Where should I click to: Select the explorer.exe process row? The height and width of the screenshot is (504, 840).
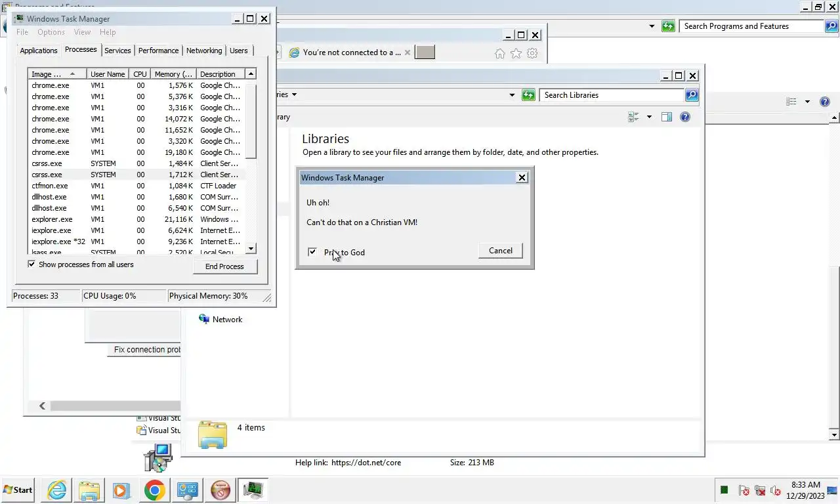click(136, 219)
